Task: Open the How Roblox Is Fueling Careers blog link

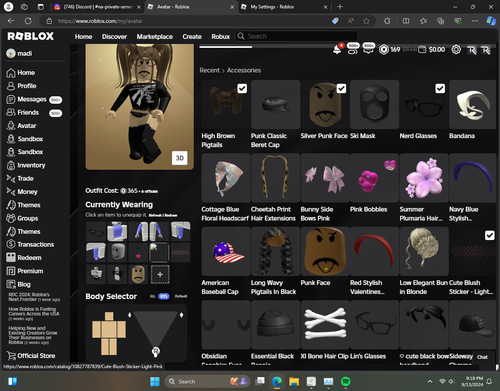Action: [34, 314]
